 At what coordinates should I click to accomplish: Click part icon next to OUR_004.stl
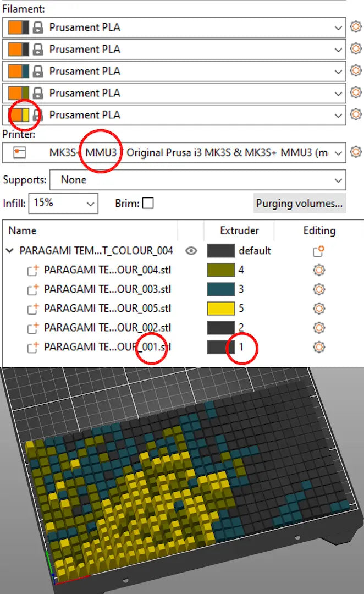[33, 270]
